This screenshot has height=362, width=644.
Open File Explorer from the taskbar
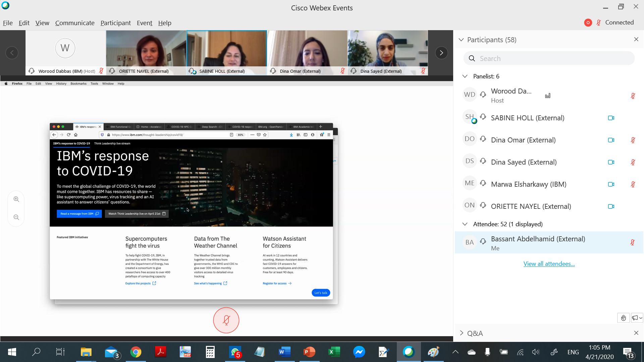86,352
